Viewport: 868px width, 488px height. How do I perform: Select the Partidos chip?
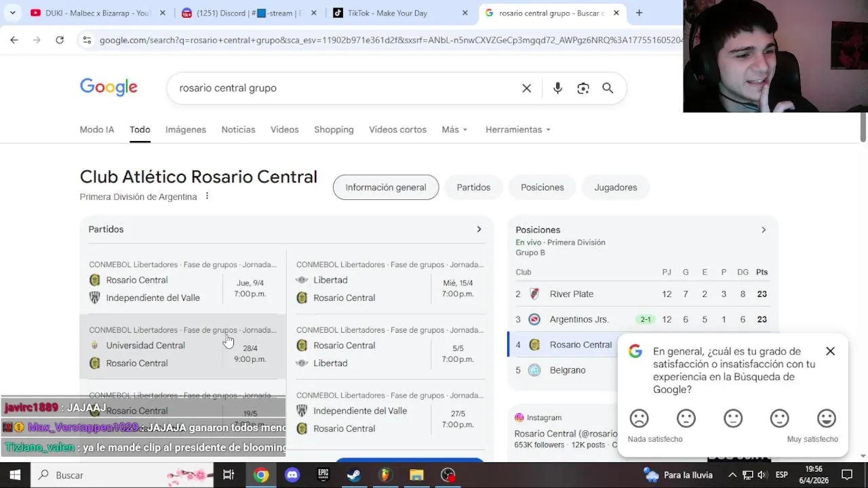473,187
